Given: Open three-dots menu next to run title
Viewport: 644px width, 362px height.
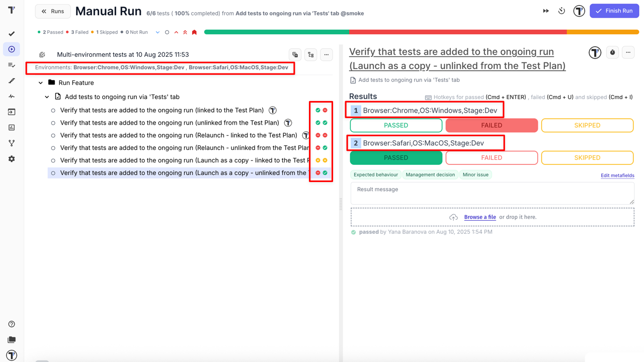Looking at the screenshot, I should tap(326, 55).
